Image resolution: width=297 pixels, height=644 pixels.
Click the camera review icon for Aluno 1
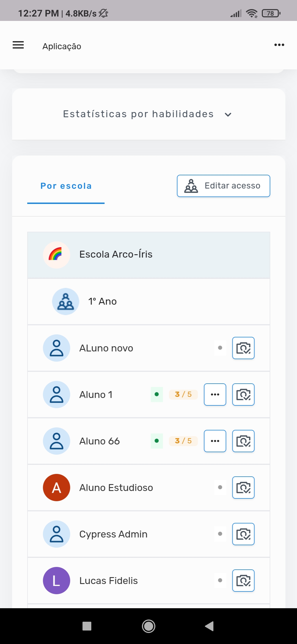[x=243, y=394]
